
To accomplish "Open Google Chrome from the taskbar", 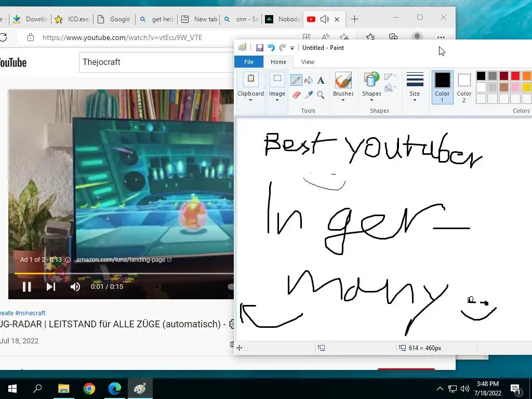I will click(x=89, y=389).
